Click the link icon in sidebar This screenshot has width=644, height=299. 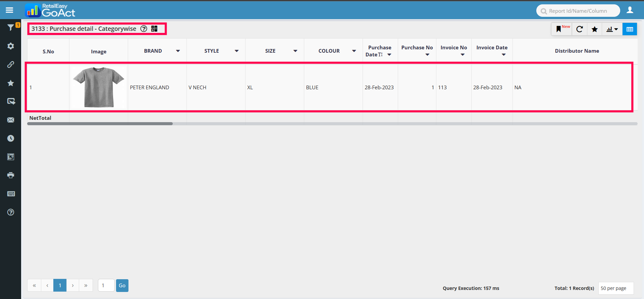pos(11,64)
